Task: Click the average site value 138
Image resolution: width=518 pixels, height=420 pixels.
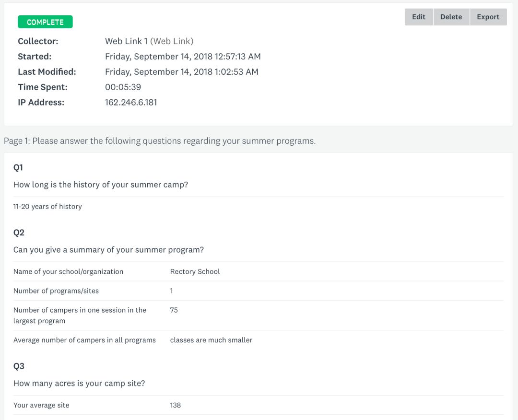Action: [x=175, y=406]
